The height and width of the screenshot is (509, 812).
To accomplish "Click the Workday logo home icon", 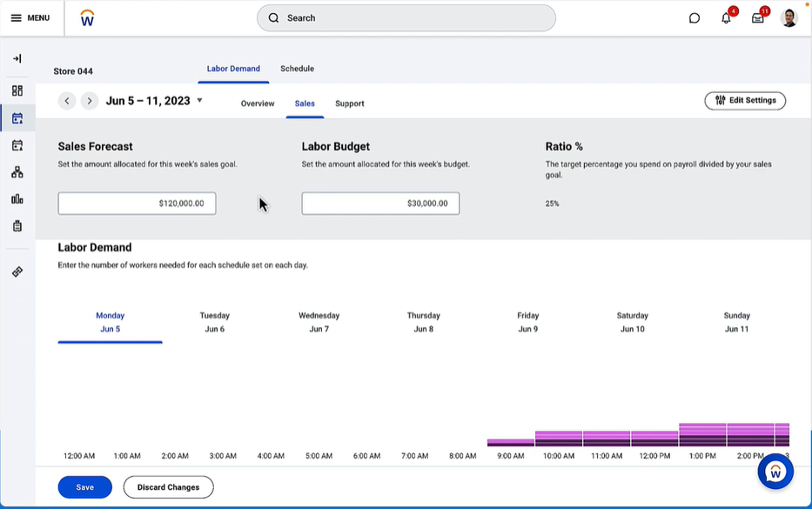I will 87,18.
